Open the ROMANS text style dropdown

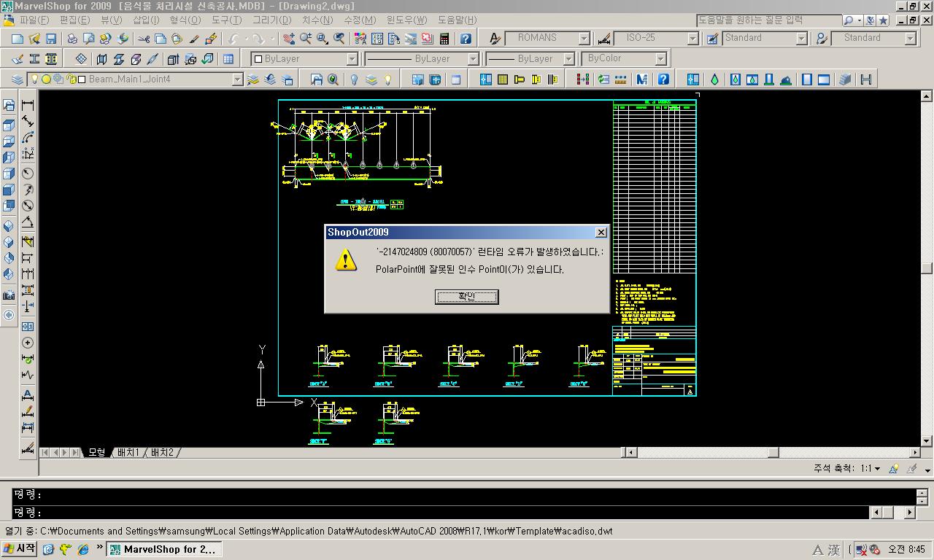click(x=584, y=38)
